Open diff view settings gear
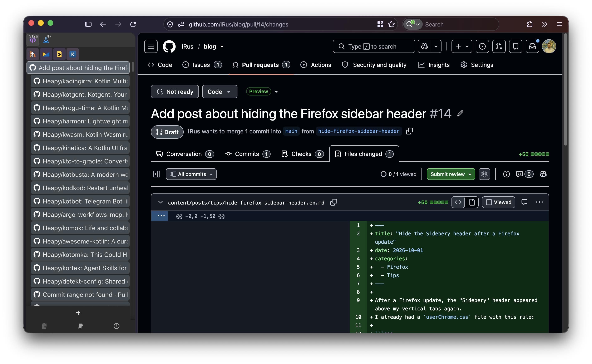592x364 pixels. point(484,174)
